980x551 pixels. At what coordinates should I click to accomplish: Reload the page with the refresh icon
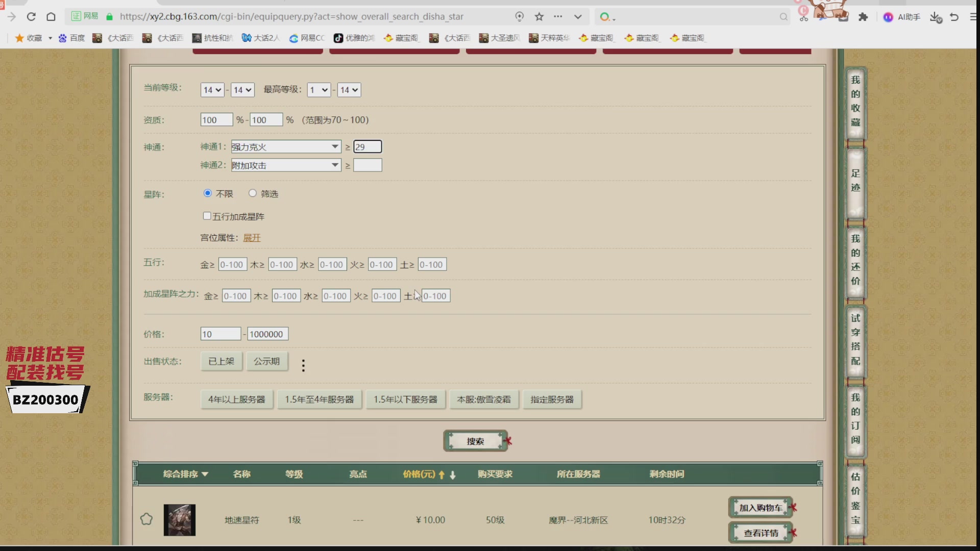[31, 17]
